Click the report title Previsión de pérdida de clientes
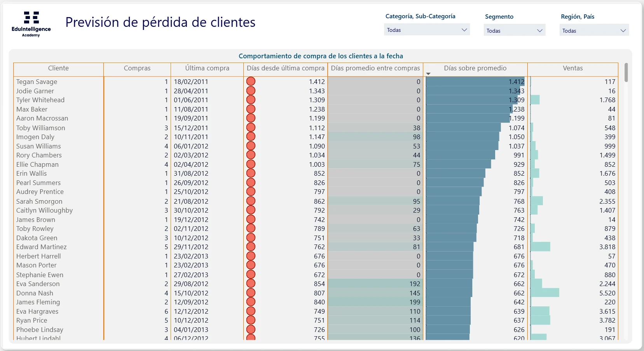Image resolution: width=644 pixels, height=351 pixels. (160, 23)
